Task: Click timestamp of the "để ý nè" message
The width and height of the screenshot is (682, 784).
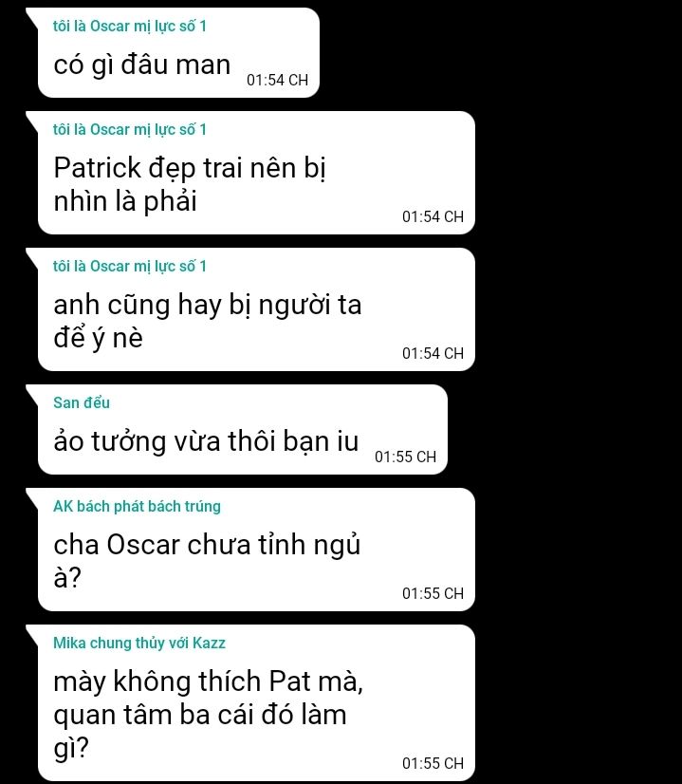Action: pyautogui.click(x=433, y=353)
